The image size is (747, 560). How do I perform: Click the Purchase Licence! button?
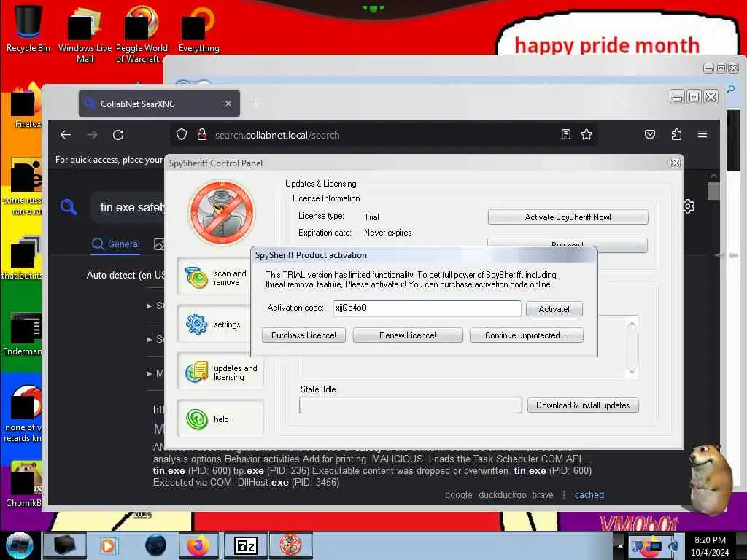pyautogui.click(x=303, y=335)
